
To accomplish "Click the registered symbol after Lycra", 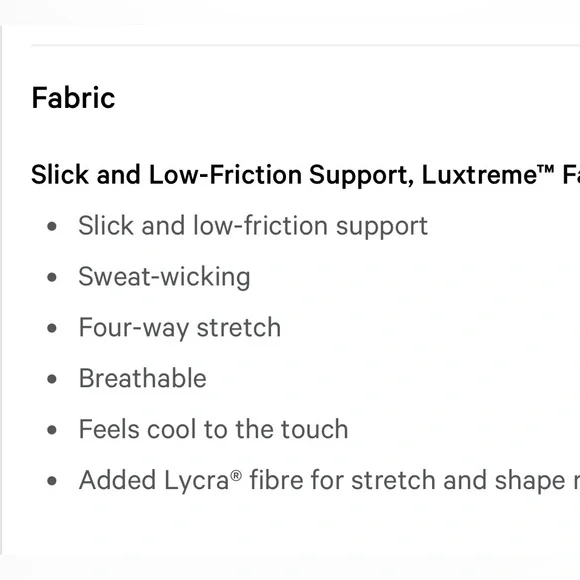I will point(236,475).
